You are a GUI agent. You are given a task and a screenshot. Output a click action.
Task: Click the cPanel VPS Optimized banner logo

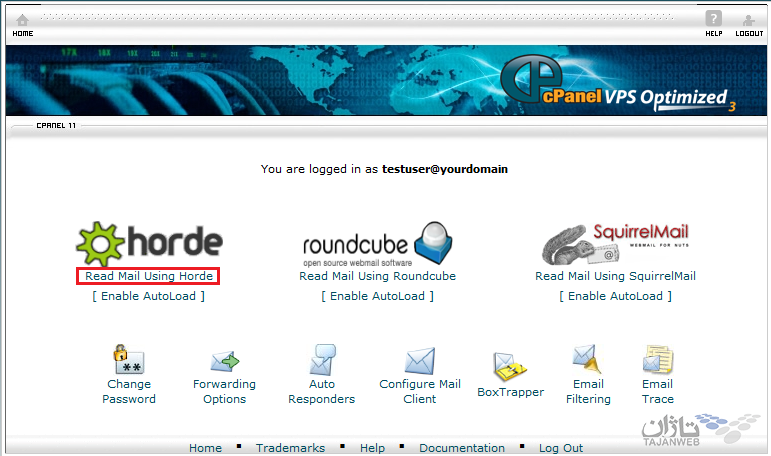pos(617,84)
